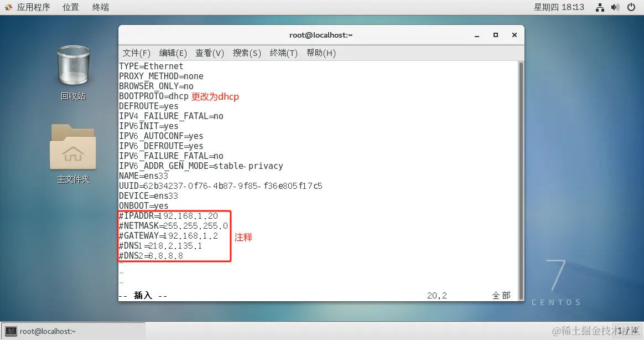Click the #IPADDR=192.168.1.20 line
This screenshot has width=644, height=340.
pos(168,215)
